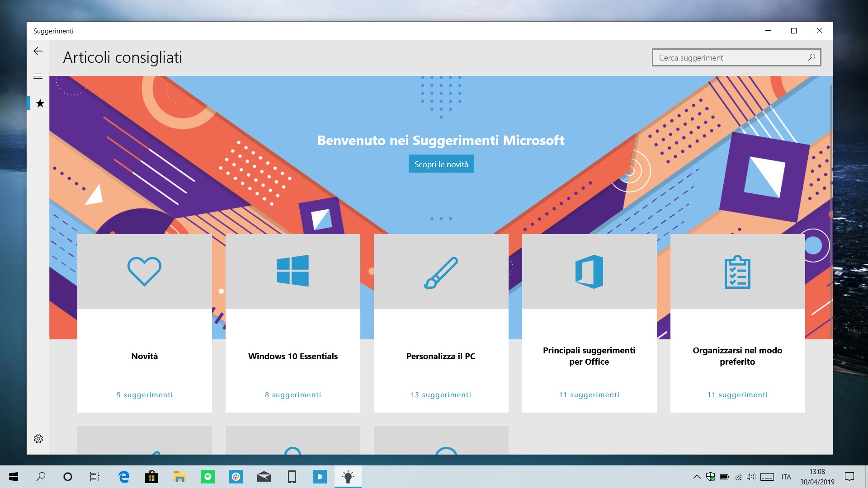
Task: Open the Action Center notifications icon
Action: click(x=849, y=477)
